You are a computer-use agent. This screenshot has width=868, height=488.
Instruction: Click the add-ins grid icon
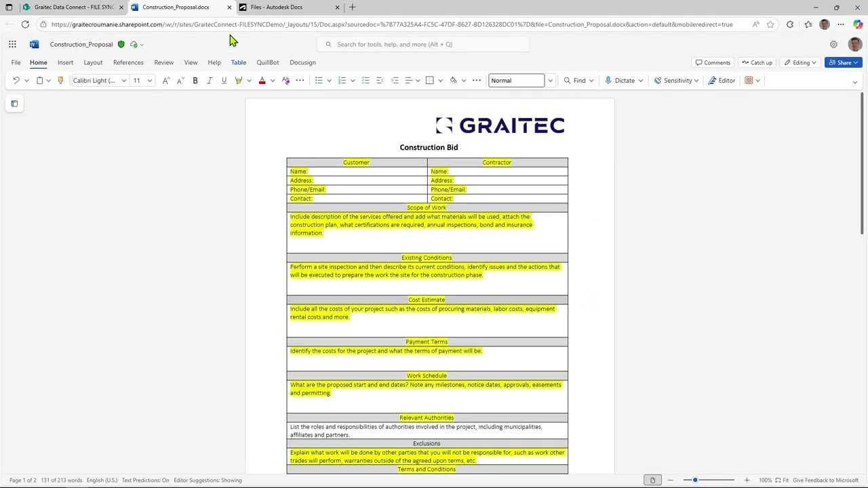(x=749, y=81)
